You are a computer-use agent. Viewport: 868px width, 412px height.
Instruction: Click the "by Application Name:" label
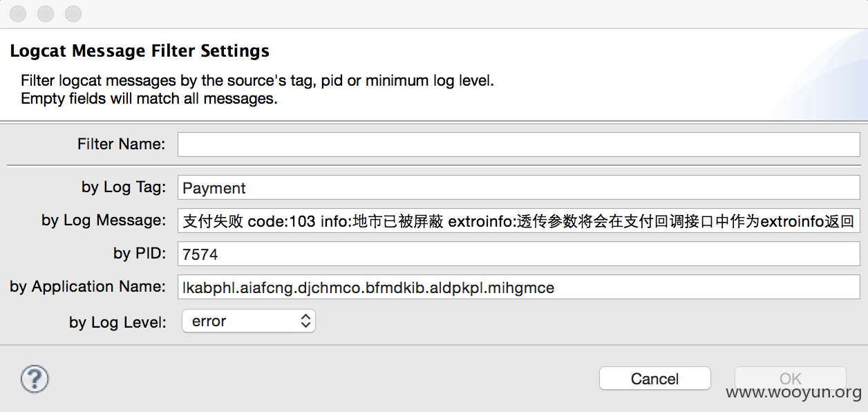coord(88,286)
